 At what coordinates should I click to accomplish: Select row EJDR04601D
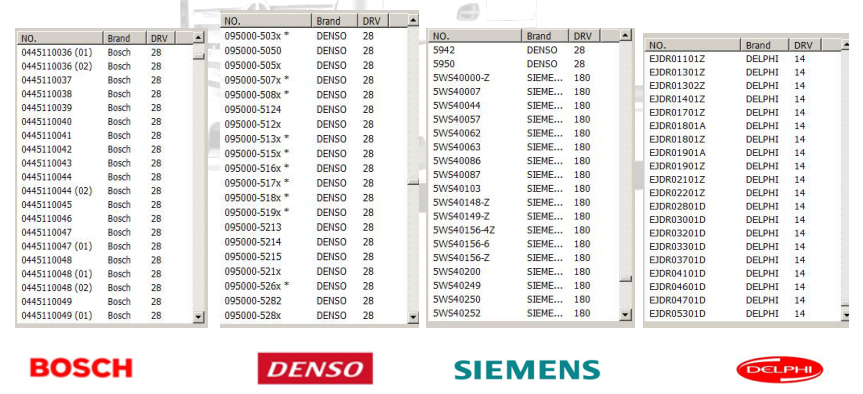tap(743, 287)
